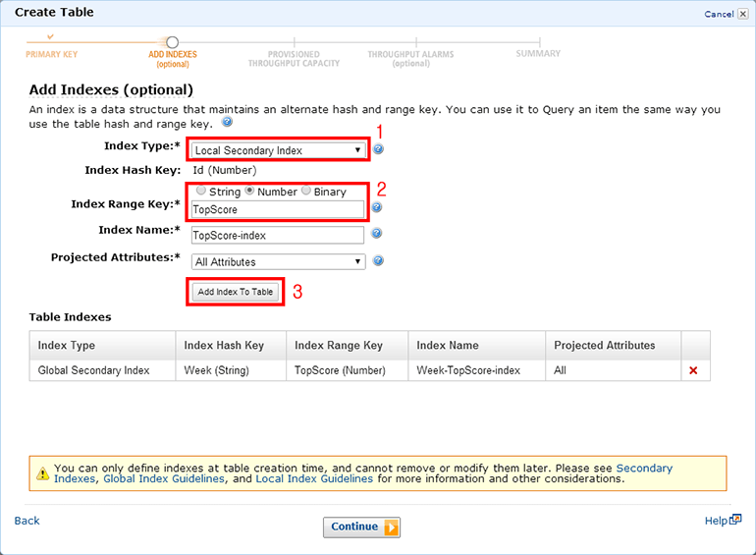
Task: Click the Add Index To Table button
Action: tap(235, 292)
